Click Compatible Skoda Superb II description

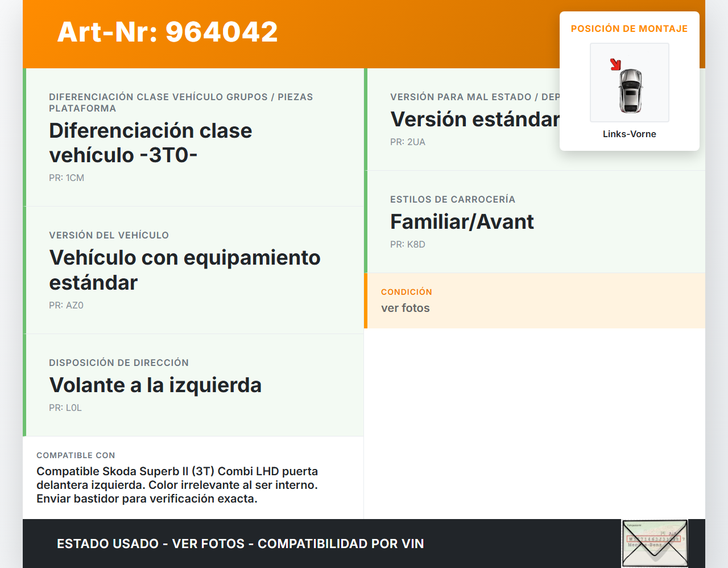point(177,485)
